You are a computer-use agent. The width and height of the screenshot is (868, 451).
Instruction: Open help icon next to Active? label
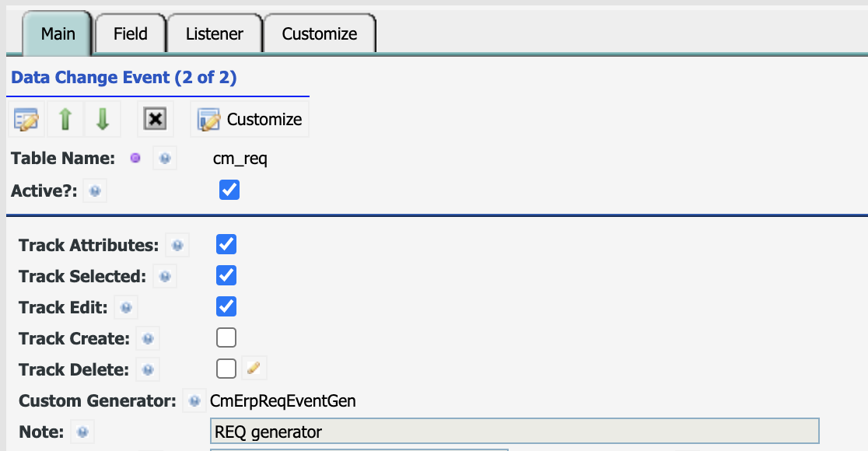click(95, 191)
